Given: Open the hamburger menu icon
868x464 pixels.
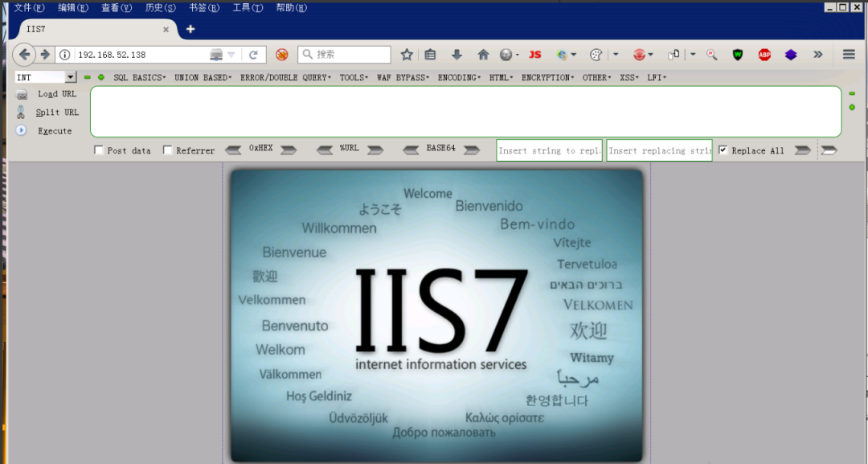Looking at the screenshot, I should click(x=849, y=55).
